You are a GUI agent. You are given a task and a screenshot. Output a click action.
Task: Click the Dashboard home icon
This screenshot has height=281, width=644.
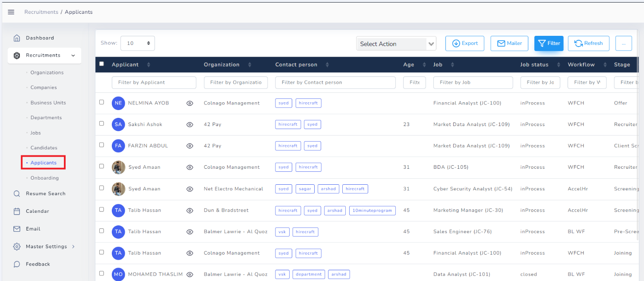(17, 38)
